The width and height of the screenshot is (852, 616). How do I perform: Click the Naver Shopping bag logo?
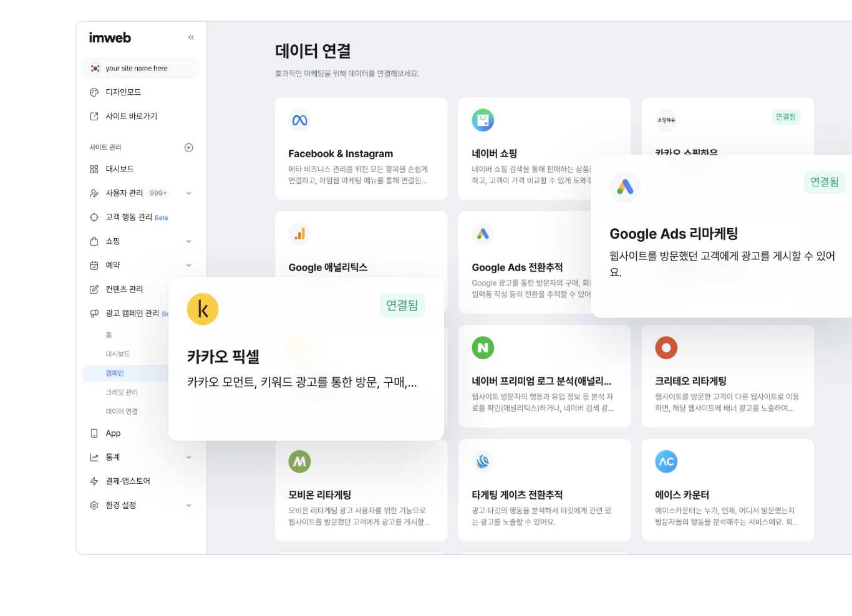483,120
